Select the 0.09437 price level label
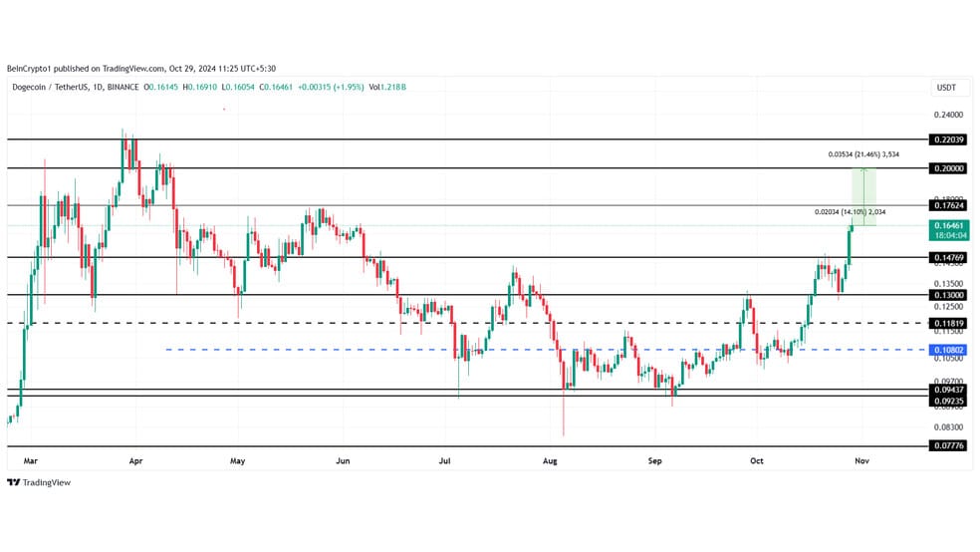This screenshot has width=980, height=552. click(948, 390)
